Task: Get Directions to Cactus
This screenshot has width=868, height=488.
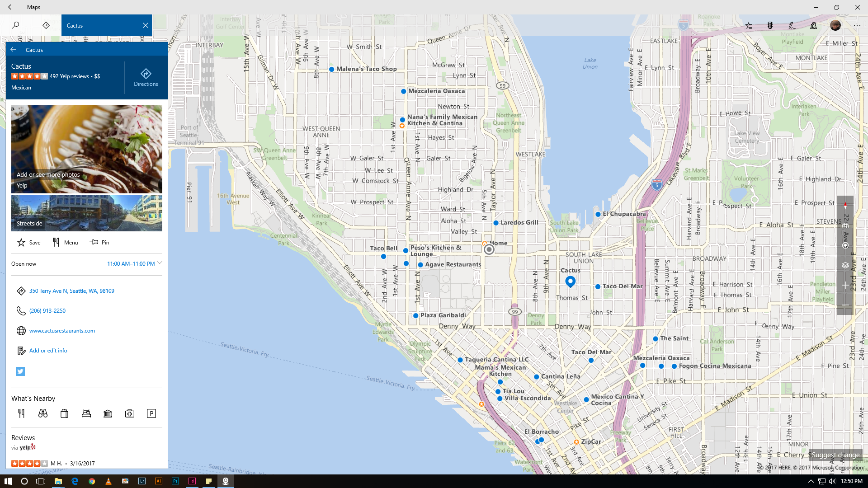Action: click(x=146, y=77)
